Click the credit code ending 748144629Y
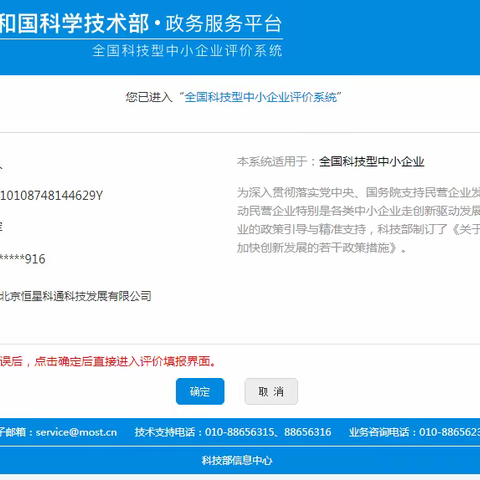Viewport: 480px width, 480px height. 51,195
